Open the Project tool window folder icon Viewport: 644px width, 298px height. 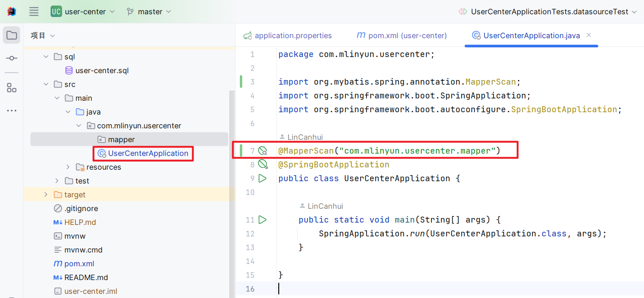point(11,35)
